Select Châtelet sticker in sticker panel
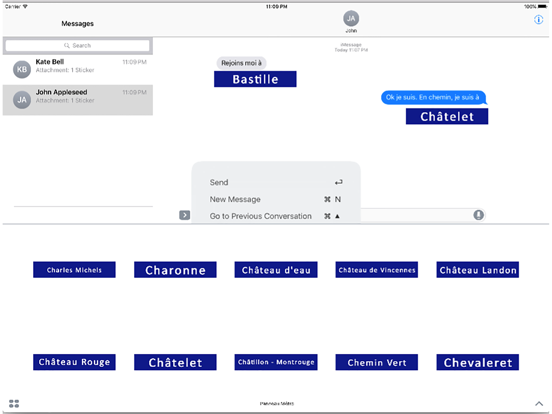 click(x=175, y=362)
